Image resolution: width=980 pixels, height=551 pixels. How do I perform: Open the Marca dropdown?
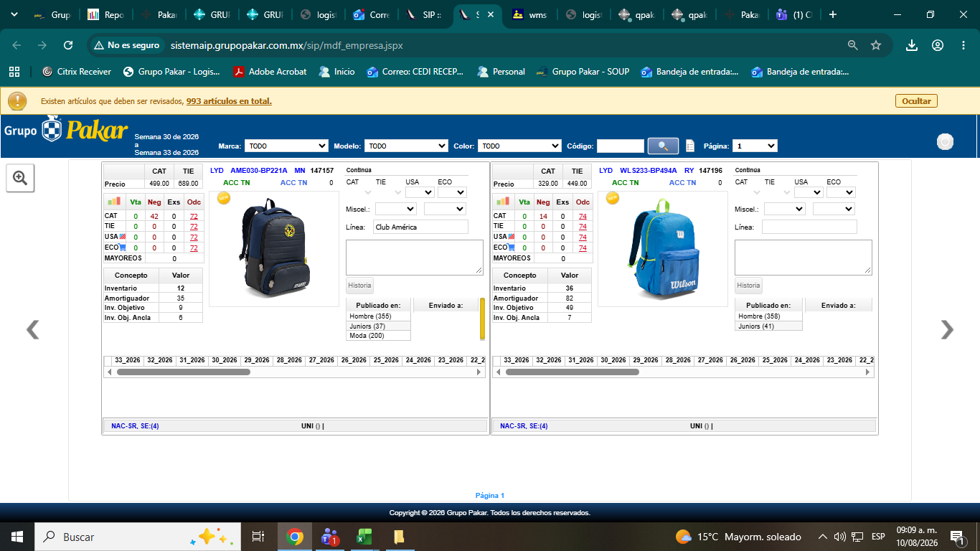coord(286,146)
